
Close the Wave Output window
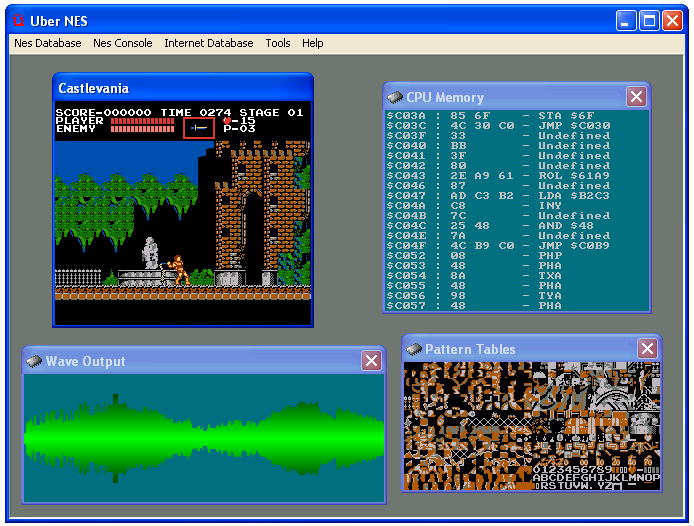point(371,360)
